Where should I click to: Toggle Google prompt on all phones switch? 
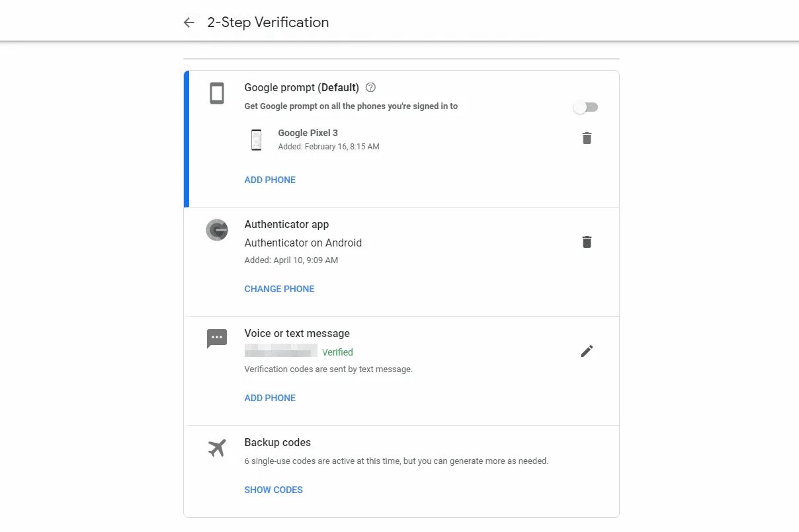click(585, 107)
